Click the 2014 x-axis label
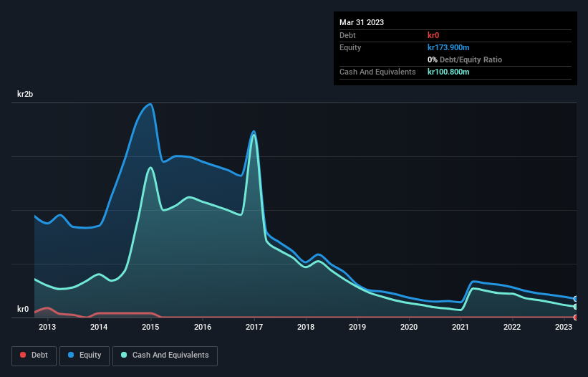The width and height of the screenshot is (588, 377). point(99,327)
